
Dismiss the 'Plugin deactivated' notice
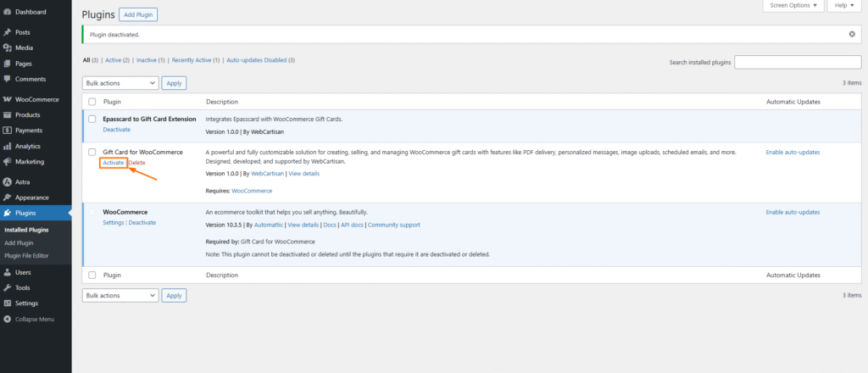tap(852, 35)
